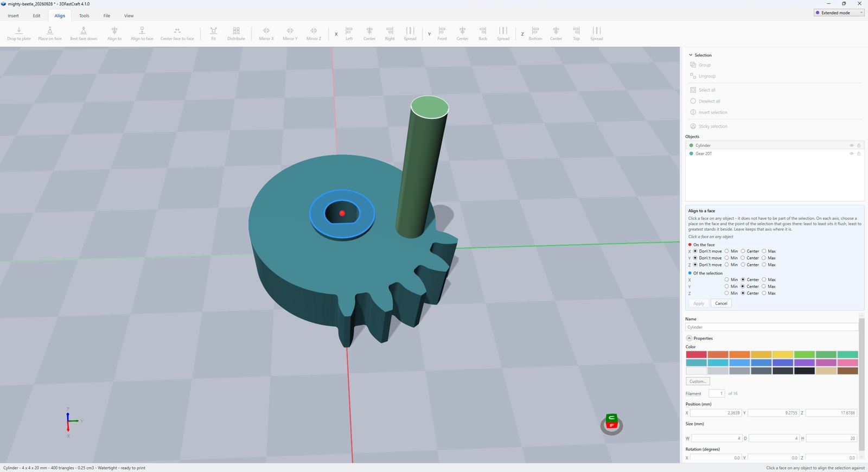Mirror the selection along Z
This screenshot has height=472, width=868.
point(314,34)
